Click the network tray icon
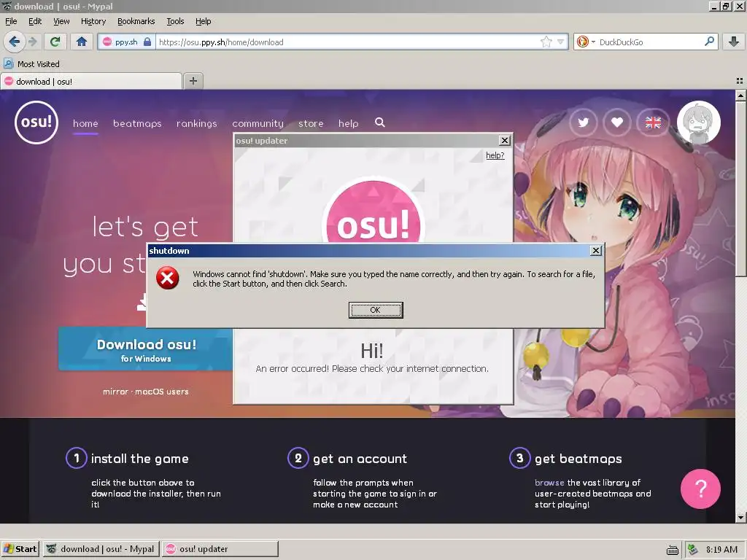The image size is (747, 560). click(x=693, y=550)
